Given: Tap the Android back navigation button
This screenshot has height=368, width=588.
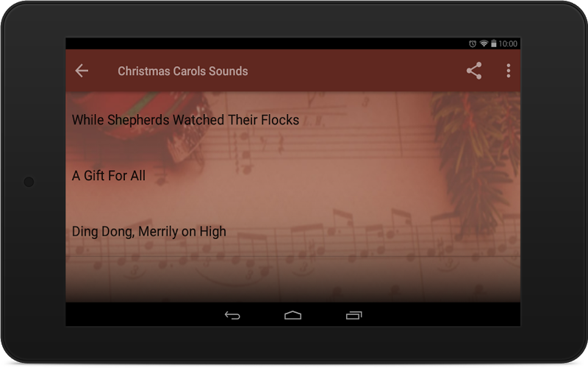Looking at the screenshot, I should [232, 316].
